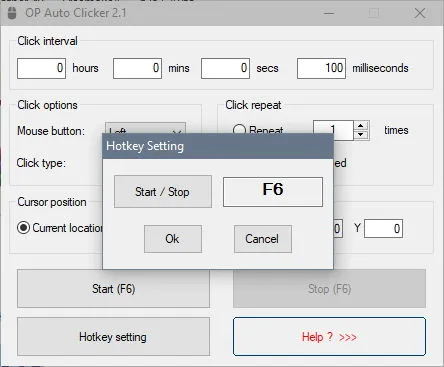444x367 pixels.
Task: Select the Repeat radio button
Action: click(x=239, y=130)
